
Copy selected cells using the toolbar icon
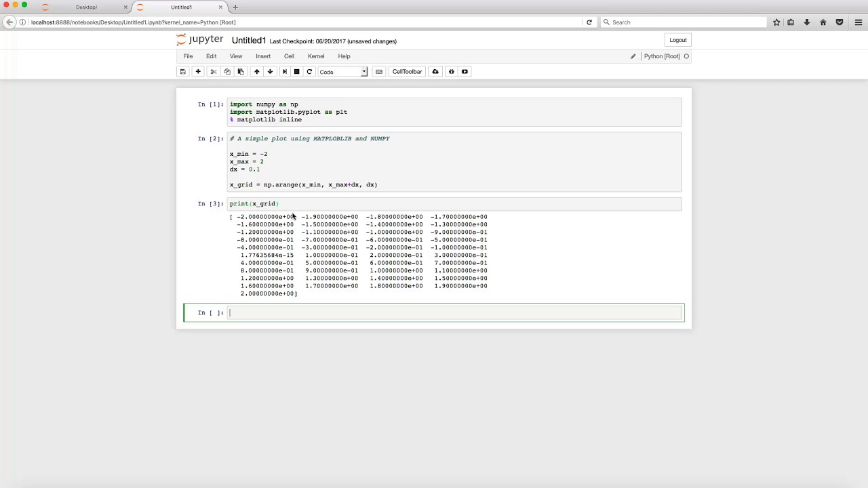[226, 72]
